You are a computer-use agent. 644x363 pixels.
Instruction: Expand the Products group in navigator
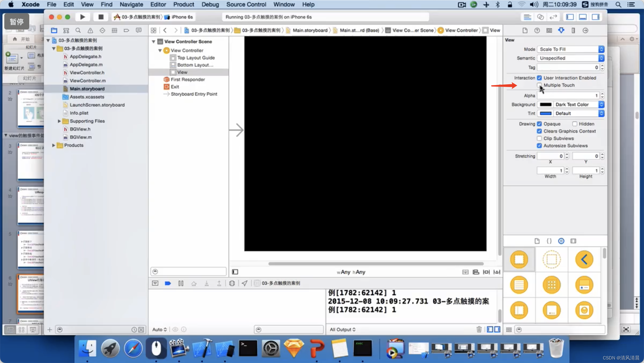pyautogui.click(x=53, y=145)
